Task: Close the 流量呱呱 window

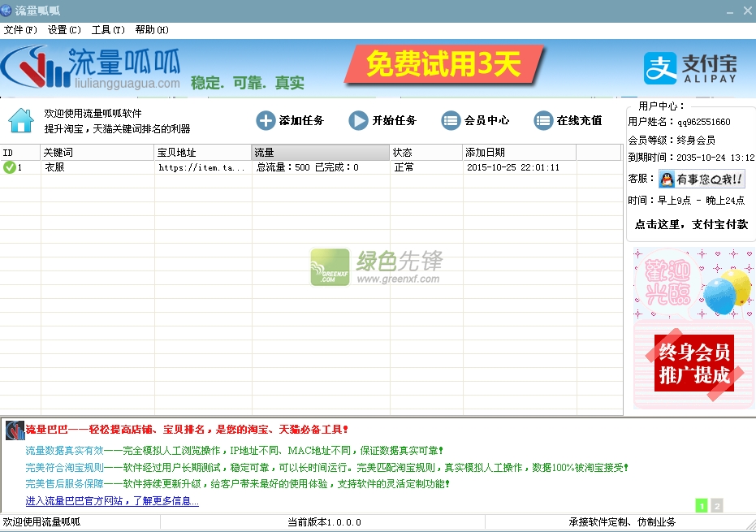Action: (x=747, y=11)
